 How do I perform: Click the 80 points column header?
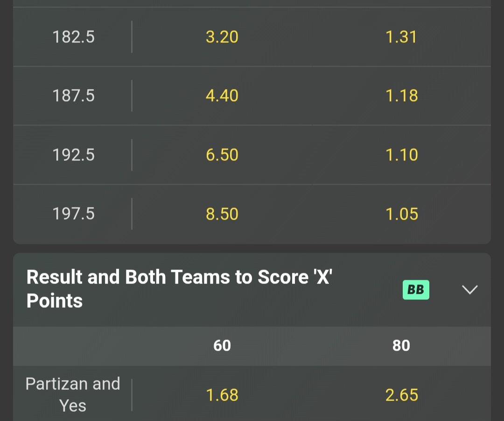(401, 345)
